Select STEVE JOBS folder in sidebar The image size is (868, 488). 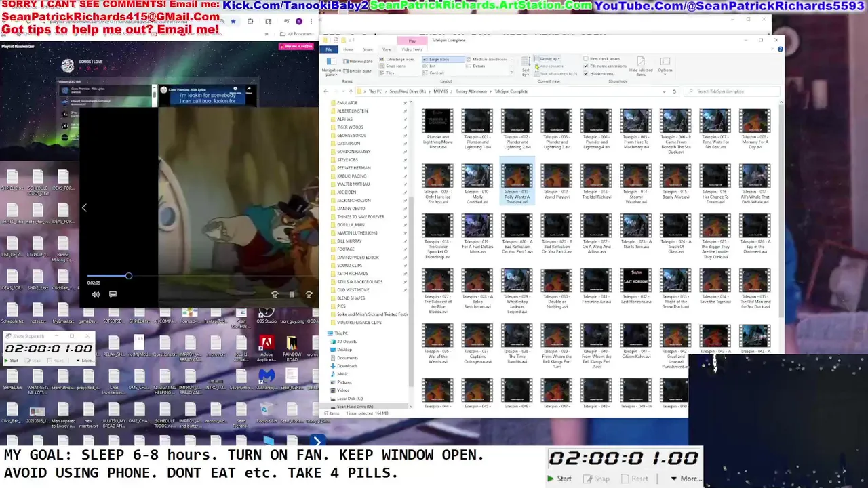click(349, 160)
